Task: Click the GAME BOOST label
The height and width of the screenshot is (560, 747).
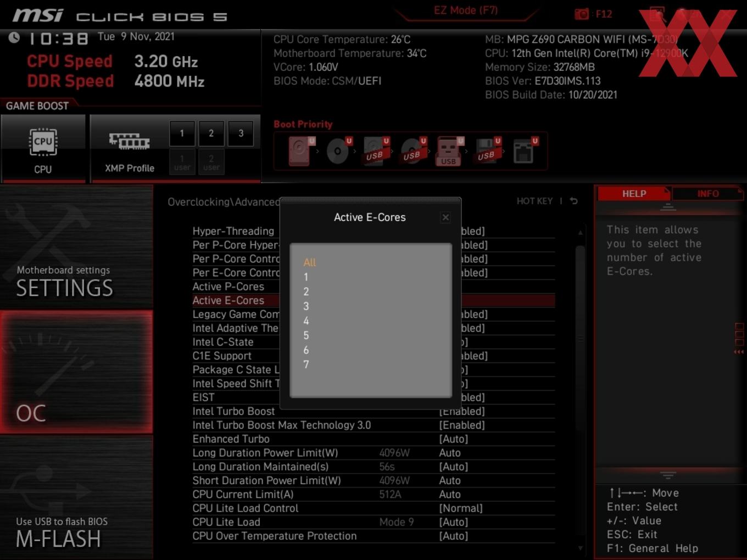Action: (37, 106)
